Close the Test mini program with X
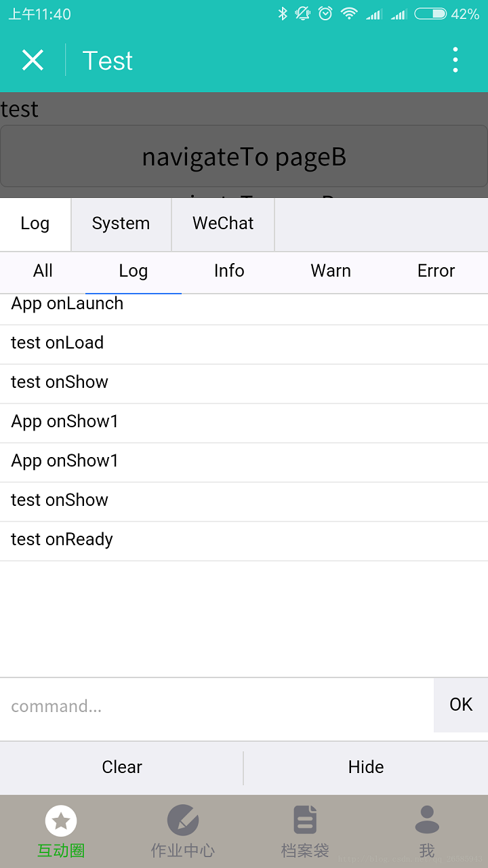 tap(33, 60)
